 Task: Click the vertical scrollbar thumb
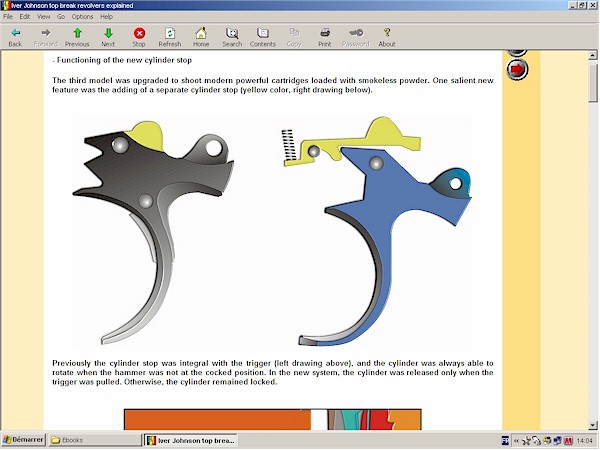pyautogui.click(x=593, y=83)
